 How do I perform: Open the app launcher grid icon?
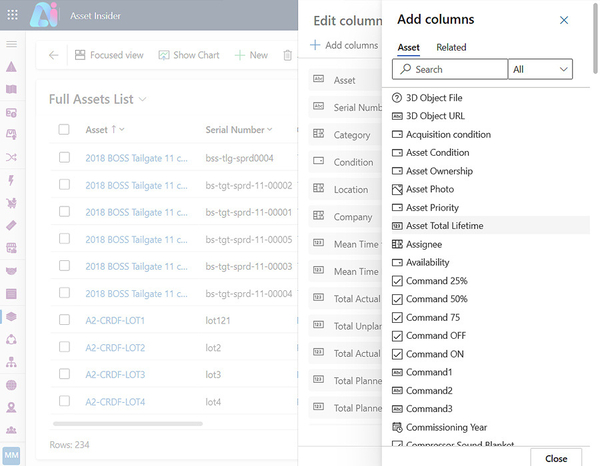pos(12,15)
